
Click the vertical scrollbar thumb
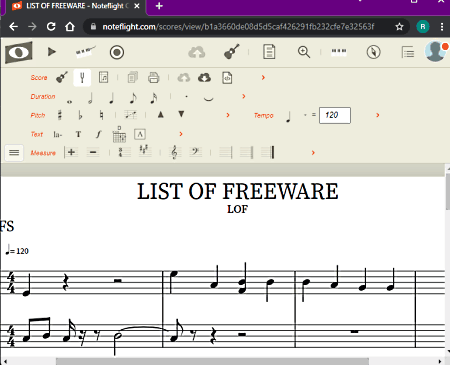tap(447, 192)
